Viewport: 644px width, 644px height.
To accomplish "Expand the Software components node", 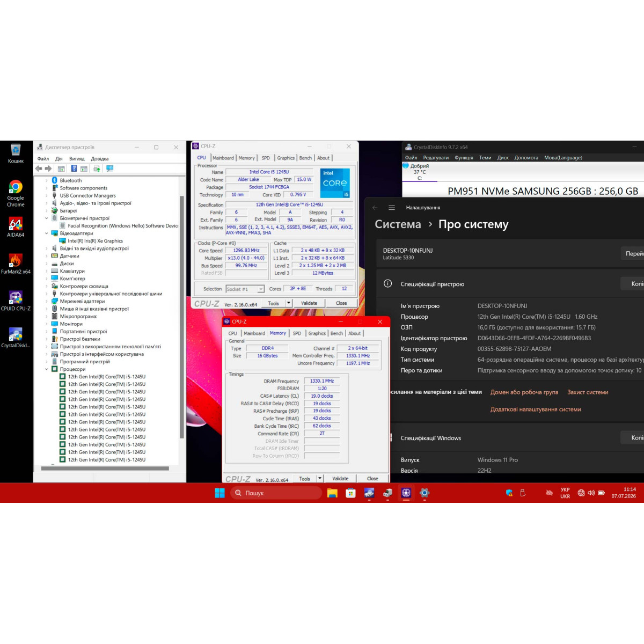I will point(47,188).
